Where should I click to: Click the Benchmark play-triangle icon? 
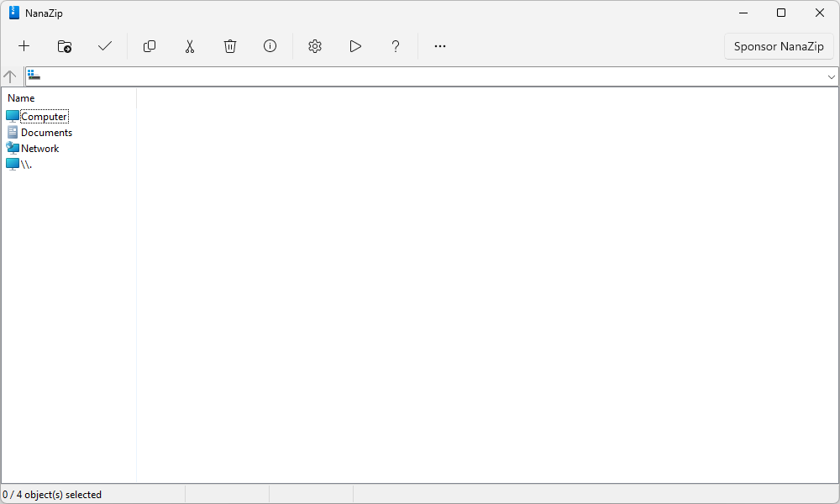(x=355, y=46)
